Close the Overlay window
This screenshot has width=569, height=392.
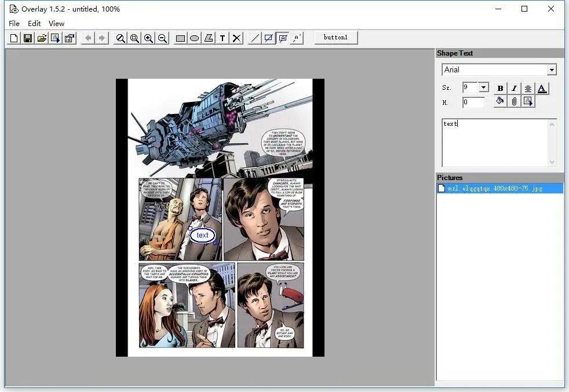pyautogui.click(x=551, y=9)
